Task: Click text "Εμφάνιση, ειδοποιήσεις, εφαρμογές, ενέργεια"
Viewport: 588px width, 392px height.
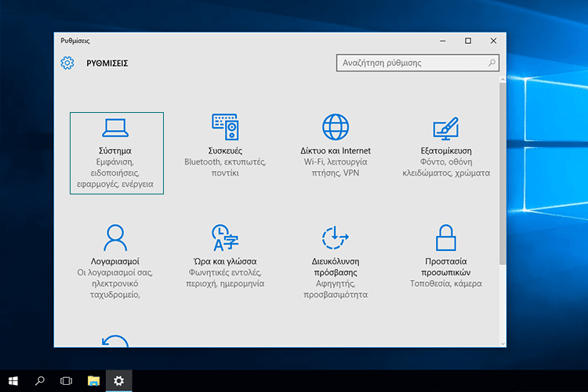Action: [x=115, y=173]
